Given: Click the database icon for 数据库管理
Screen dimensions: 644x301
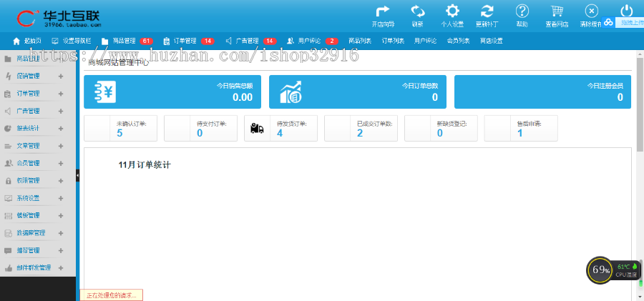Looking at the screenshot, I should click(x=8, y=233).
